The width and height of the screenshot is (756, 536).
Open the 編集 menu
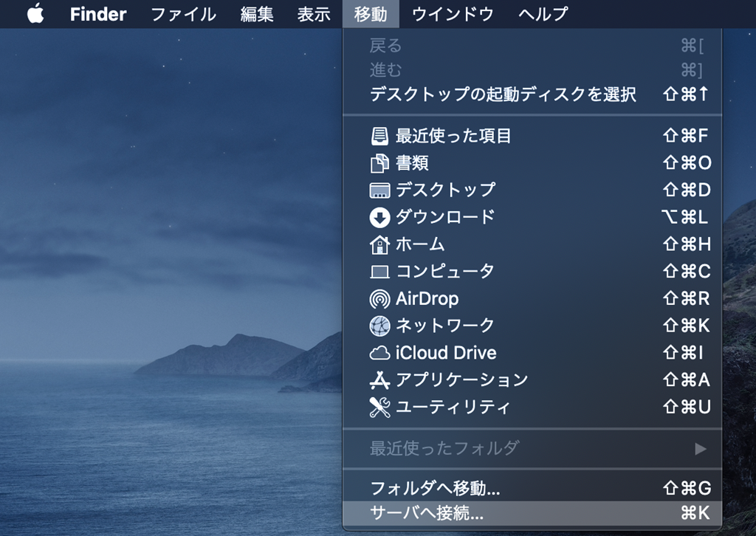pos(257,14)
